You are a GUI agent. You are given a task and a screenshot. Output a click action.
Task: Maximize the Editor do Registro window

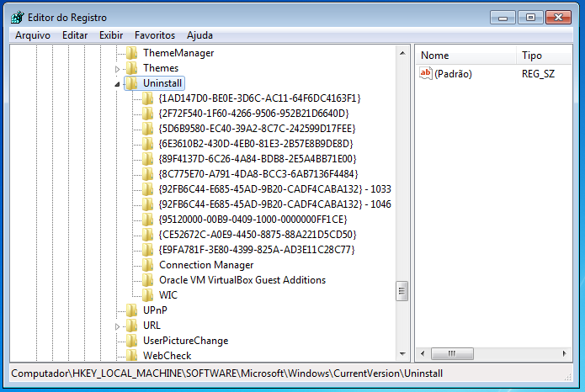530,18
